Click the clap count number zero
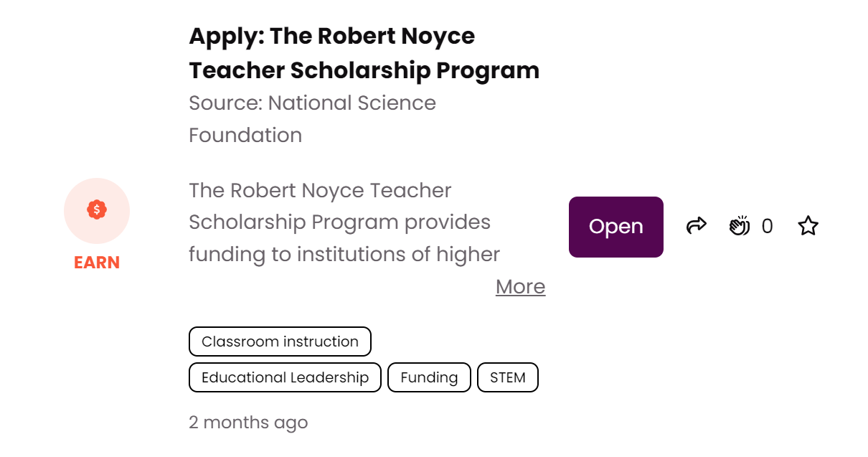 pyautogui.click(x=767, y=227)
